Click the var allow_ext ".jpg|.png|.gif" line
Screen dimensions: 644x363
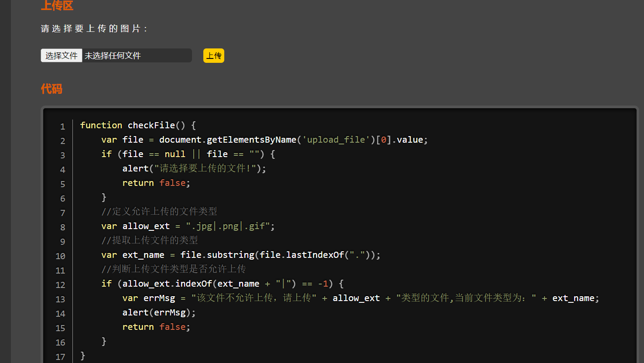[188, 226]
